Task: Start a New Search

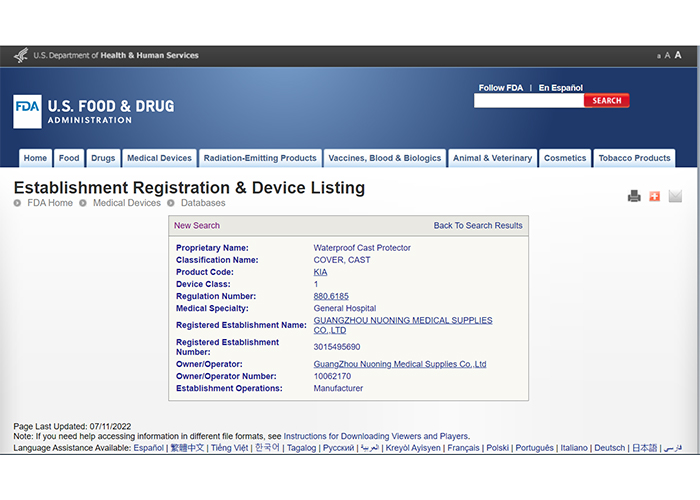Action: pyautogui.click(x=197, y=225)
